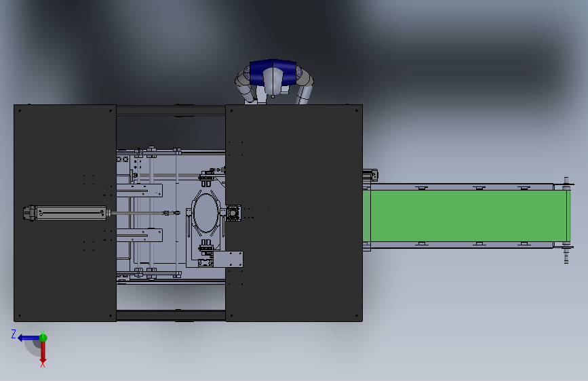Click the left dark cover panel

click(65, 213)
